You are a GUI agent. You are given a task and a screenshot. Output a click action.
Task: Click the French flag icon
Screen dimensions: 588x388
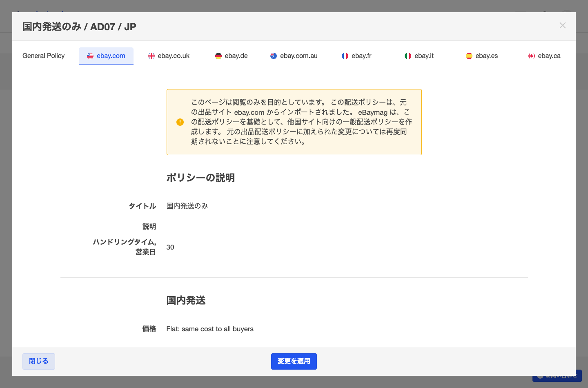click(345, 56)
